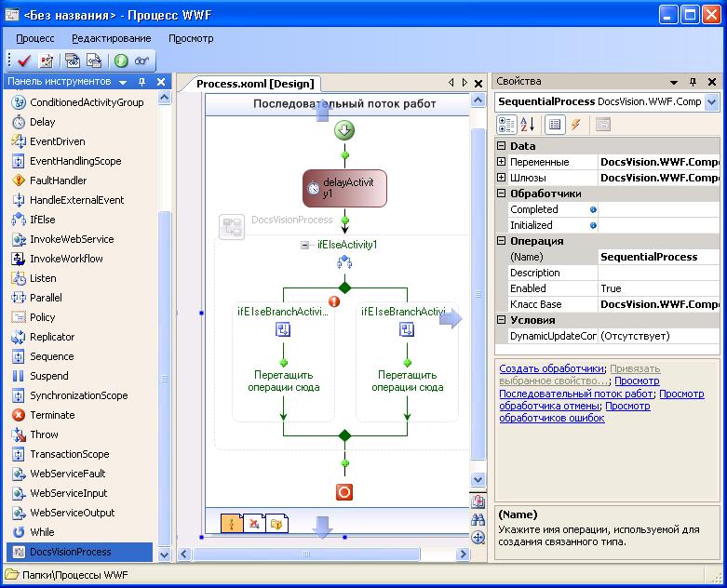Open SequentialProcess object dropdown

point(712,102)
